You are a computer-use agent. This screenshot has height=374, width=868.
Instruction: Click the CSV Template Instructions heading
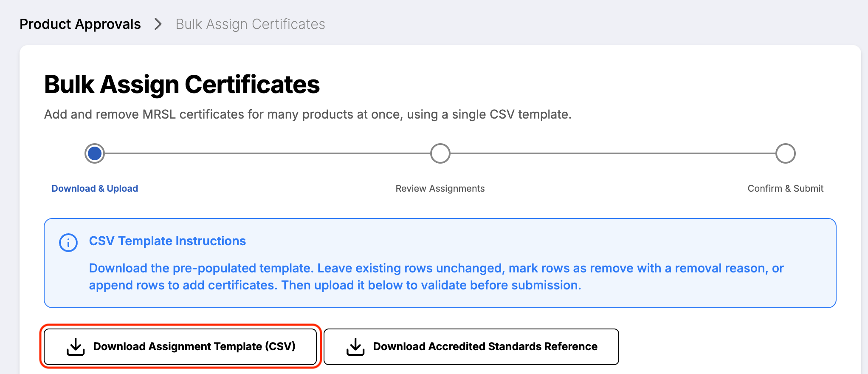pyautogui.click(x=167, y=241)
